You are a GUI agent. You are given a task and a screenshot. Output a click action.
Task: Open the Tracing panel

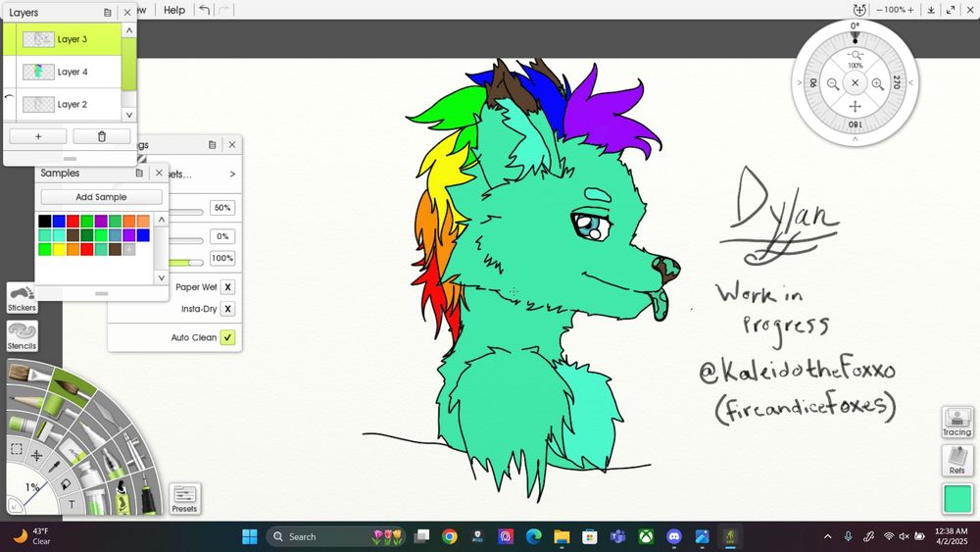[x=956, y=422]
